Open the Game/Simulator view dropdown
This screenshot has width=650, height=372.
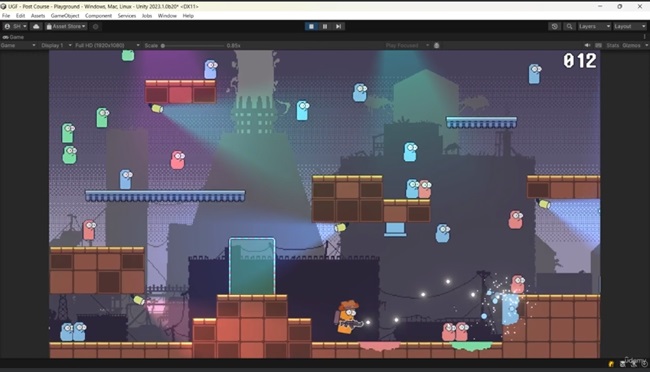tap(18, 45)
